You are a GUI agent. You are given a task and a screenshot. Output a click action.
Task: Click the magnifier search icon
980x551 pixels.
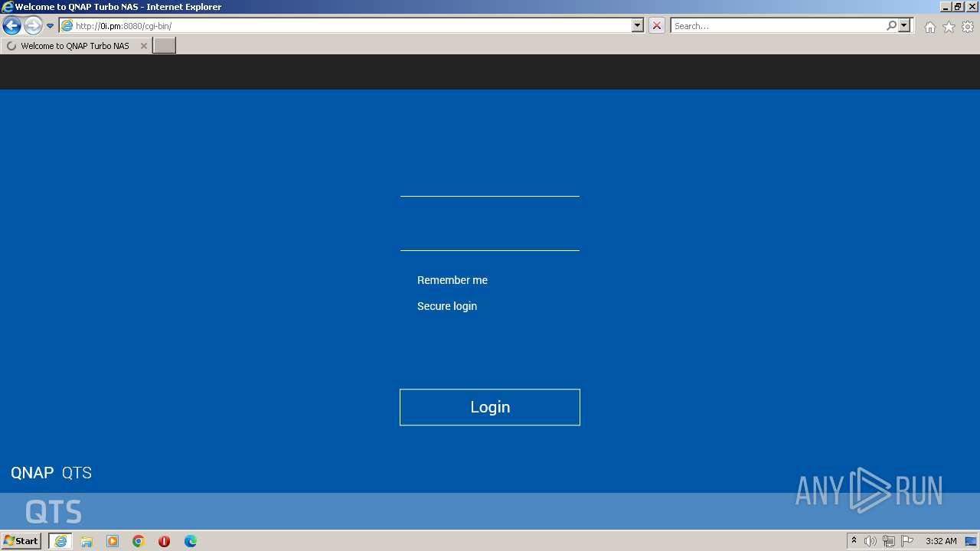[x=891, y=26]
